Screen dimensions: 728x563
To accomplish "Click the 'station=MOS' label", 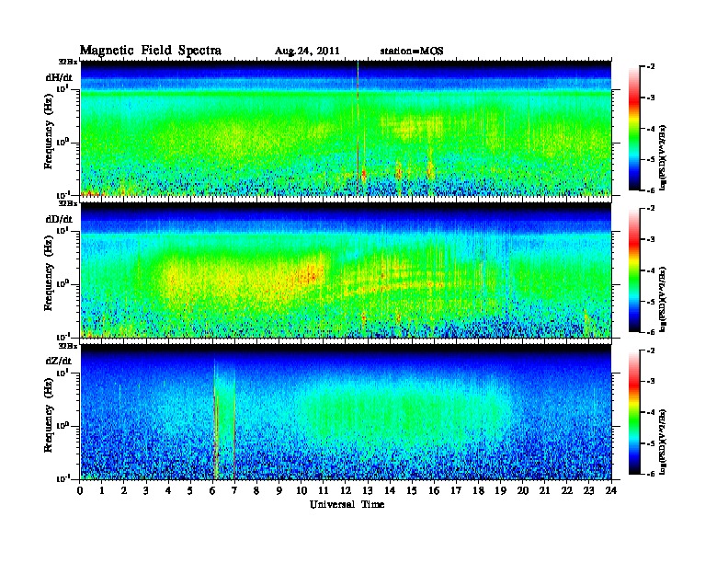I will click(x=412, y=52).
